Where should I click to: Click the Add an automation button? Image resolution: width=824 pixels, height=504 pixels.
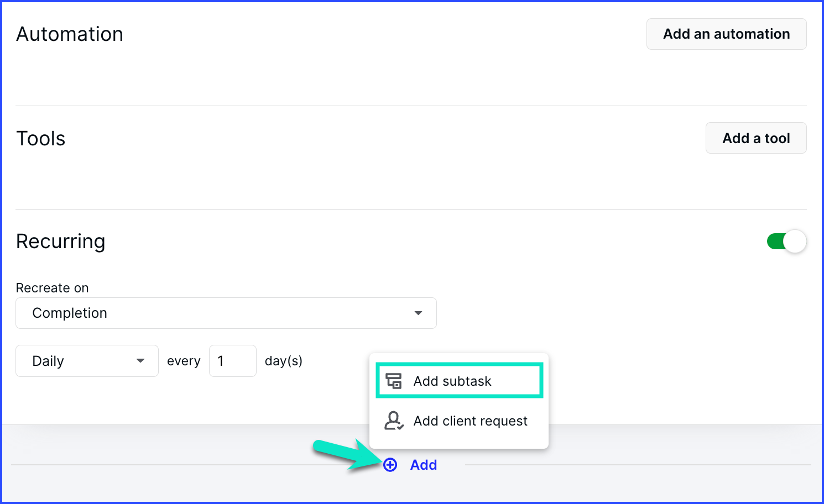(726, 34)
